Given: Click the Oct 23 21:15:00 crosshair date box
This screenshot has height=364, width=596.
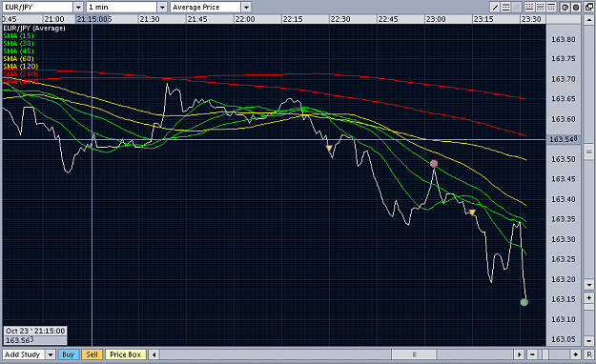Looking at the screenshot, I should point(35,331).
